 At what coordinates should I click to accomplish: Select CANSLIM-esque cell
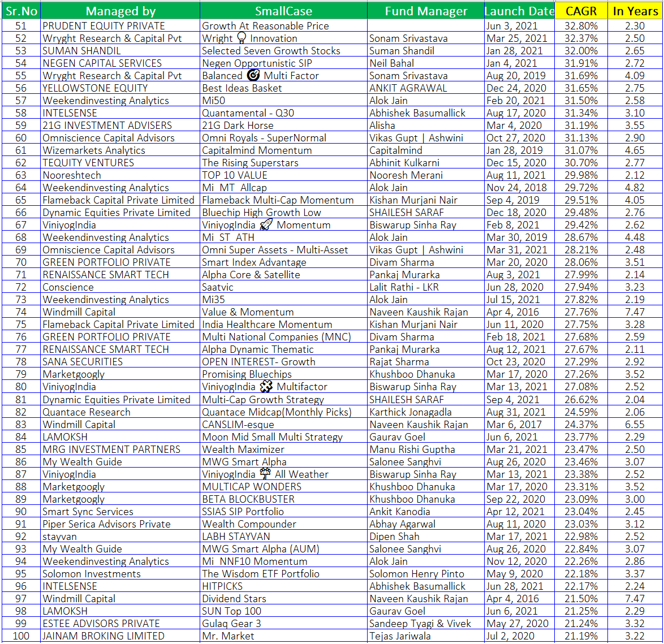click(283, 424)
